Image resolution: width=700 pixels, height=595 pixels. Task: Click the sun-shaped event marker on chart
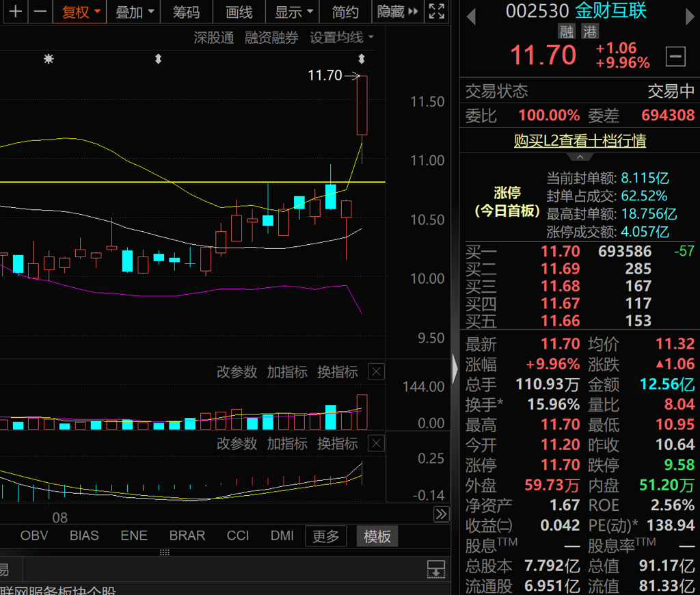pos(49,59)
